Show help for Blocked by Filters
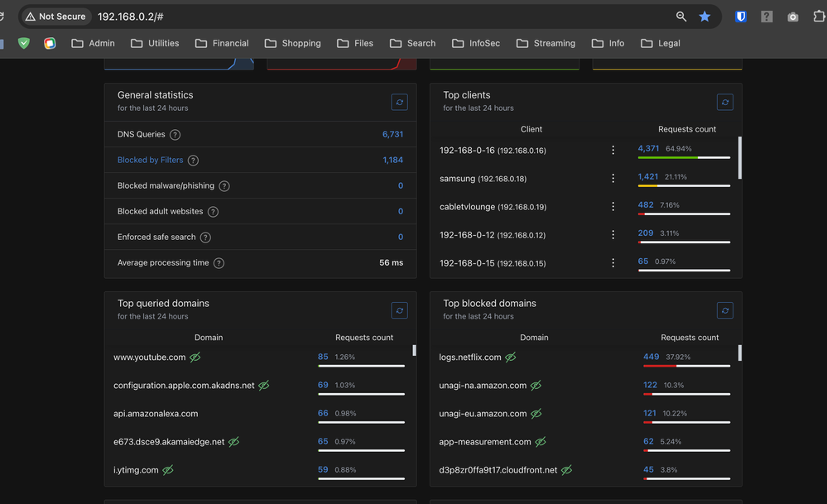The width and height of the screenshot is (827, 504). click(x=193, y=161)
